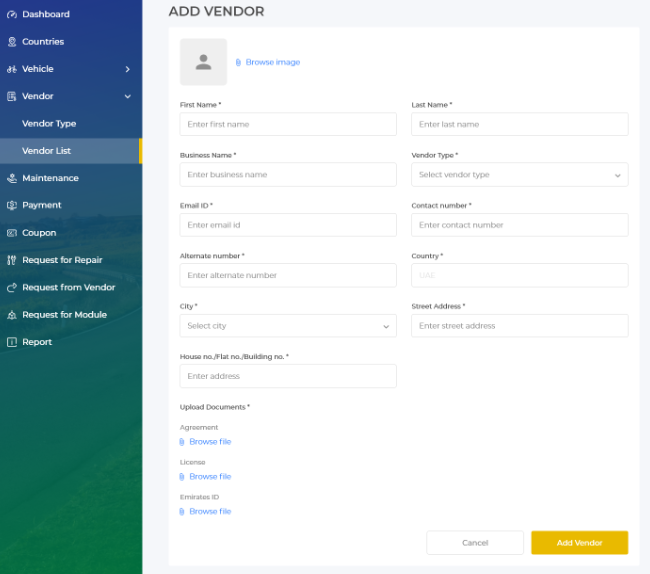
Task: Focus the Enter contact number field
Action: (520, 225)
